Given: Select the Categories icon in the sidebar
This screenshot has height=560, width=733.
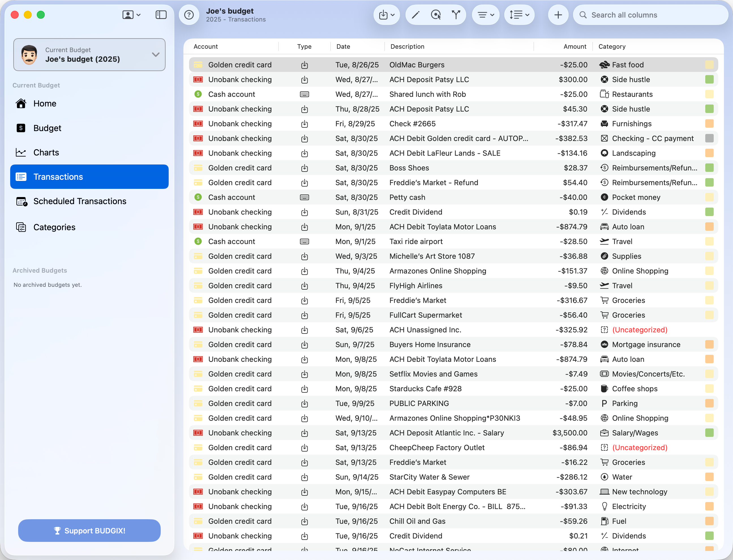Looking at the screenshot, I should [21, 227].
